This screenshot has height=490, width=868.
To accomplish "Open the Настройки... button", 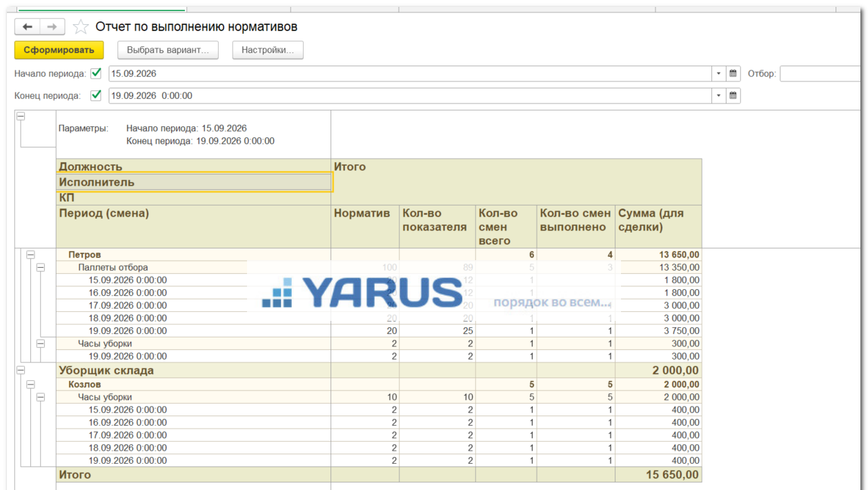I will click(x=268, y=50).
